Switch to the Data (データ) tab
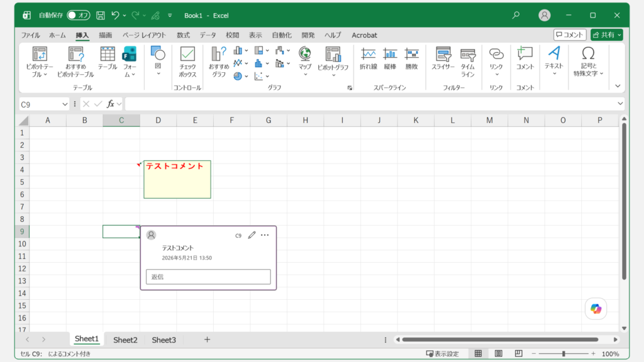Viewport: 644px width, 362px height. [x=208, y=35]
